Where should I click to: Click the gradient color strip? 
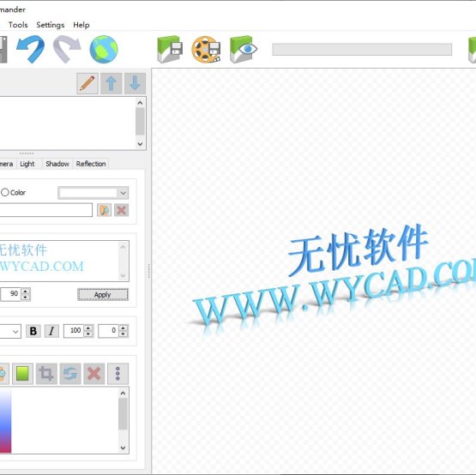[5, 420]
